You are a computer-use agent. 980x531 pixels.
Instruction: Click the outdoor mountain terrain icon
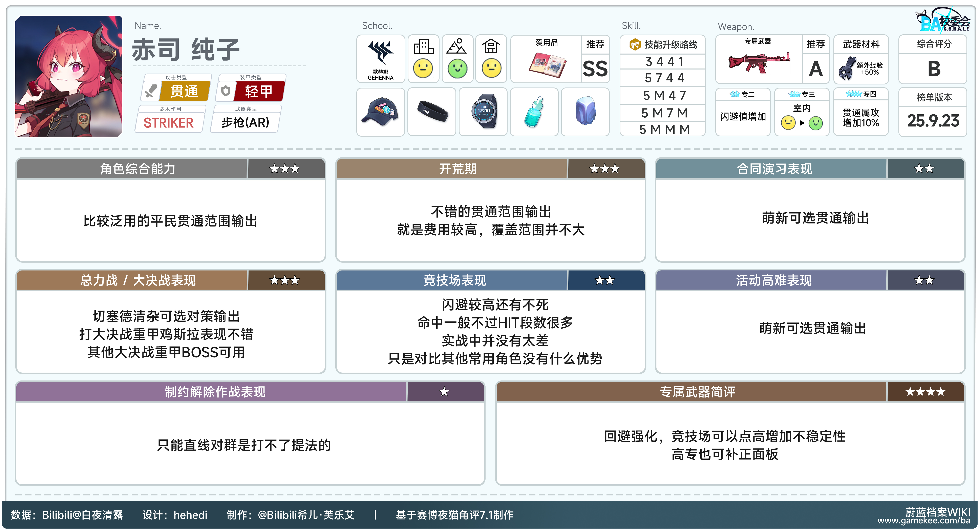(x=456, y=47)
